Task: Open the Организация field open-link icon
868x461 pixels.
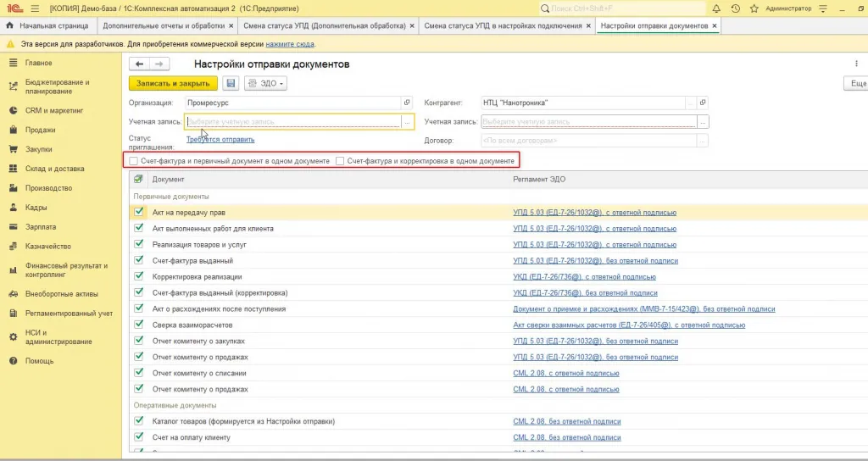Action: tap(407, 103)
